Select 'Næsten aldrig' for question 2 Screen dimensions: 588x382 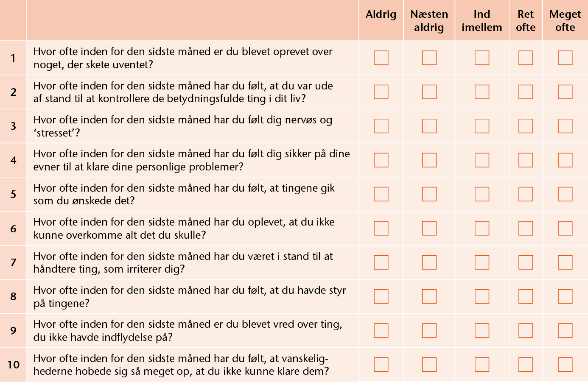click(429, 92)
